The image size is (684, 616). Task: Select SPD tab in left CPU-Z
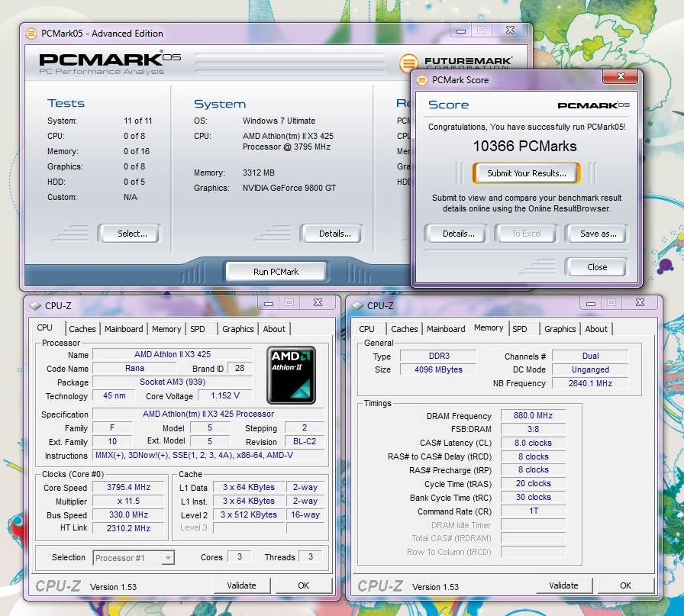pyautogui.click(x=198, y=329)
